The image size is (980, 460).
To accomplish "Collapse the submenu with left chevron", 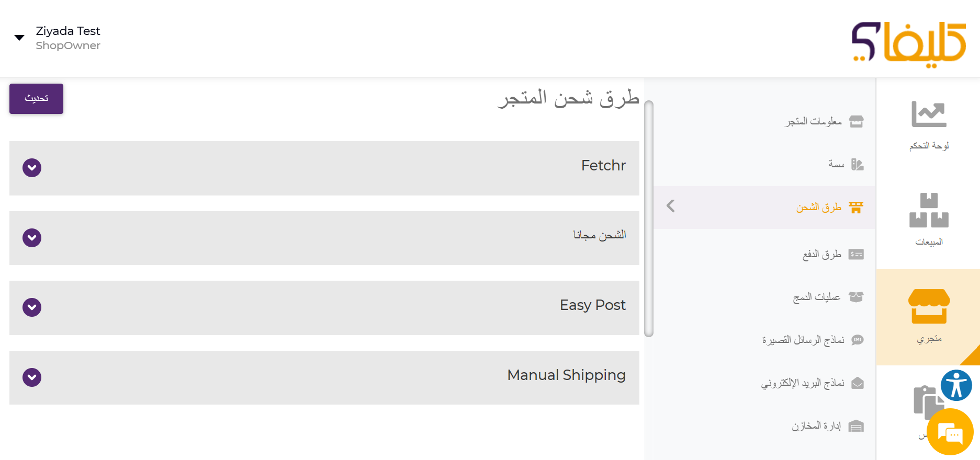I will [x=671, y=206].
